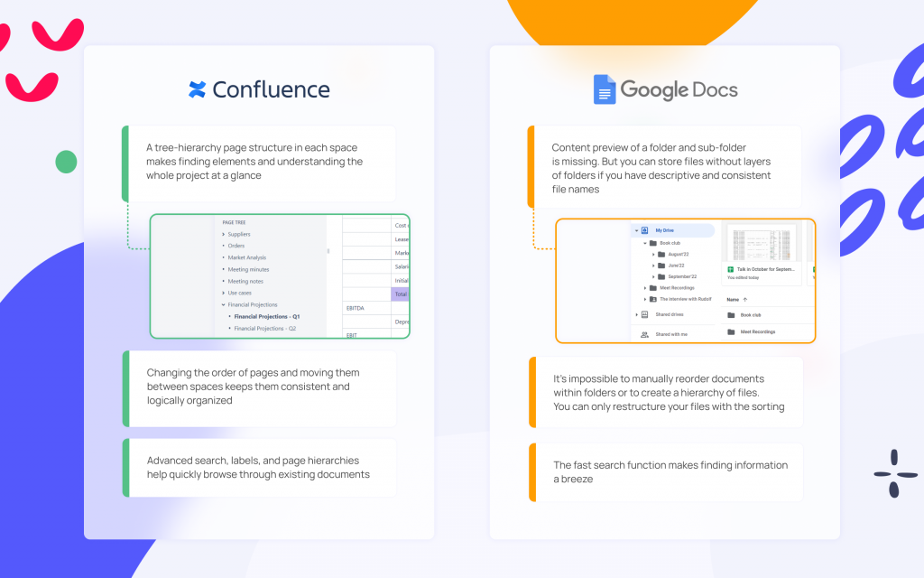Click the Meet Recordings folder icon in the file list
This screenshot has height=578, width=924.
click(x=729, y=331)
